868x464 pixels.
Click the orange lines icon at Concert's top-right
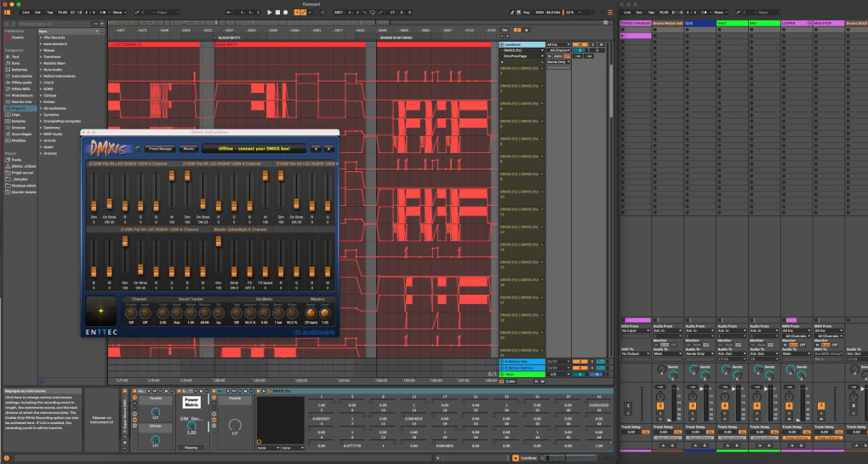tap(610, 12)
